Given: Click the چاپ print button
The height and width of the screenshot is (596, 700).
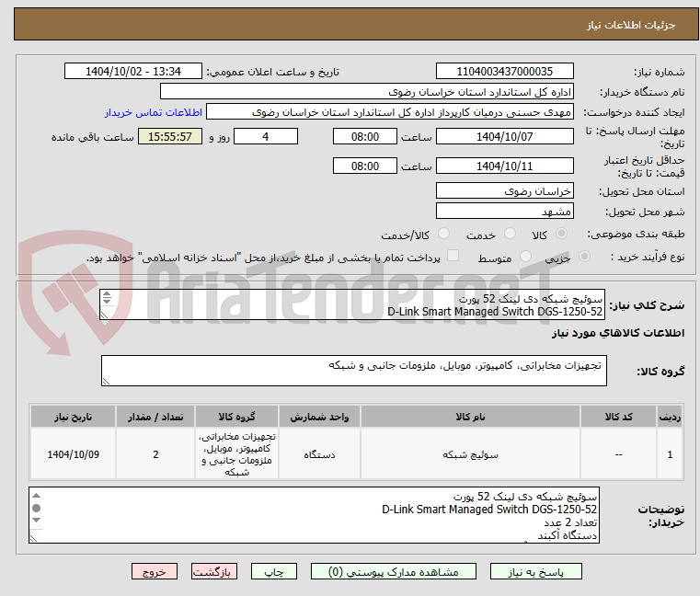Looking at the screenshot, I should 274,571.
